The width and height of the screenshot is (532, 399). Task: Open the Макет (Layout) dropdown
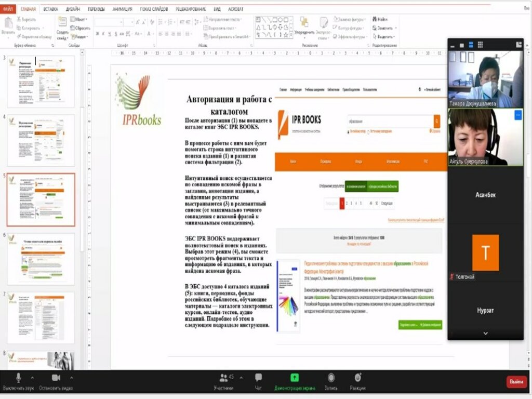[x=79, y=19]
